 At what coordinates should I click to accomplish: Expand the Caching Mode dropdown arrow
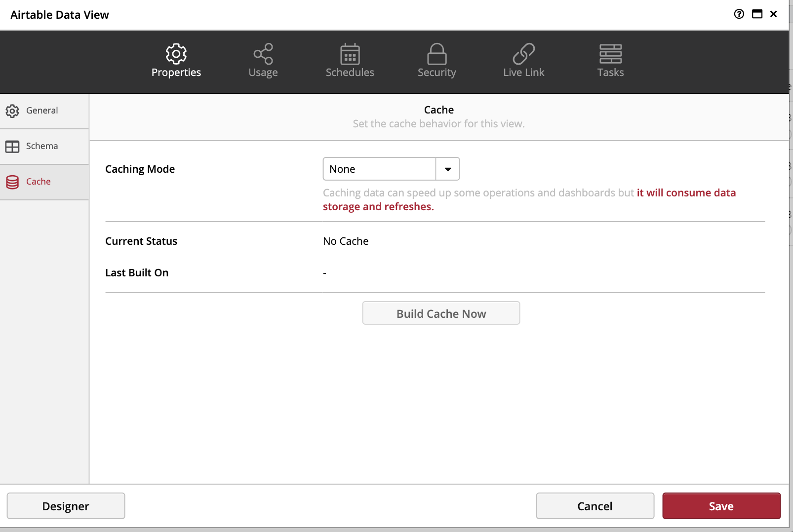click(448, 169)
